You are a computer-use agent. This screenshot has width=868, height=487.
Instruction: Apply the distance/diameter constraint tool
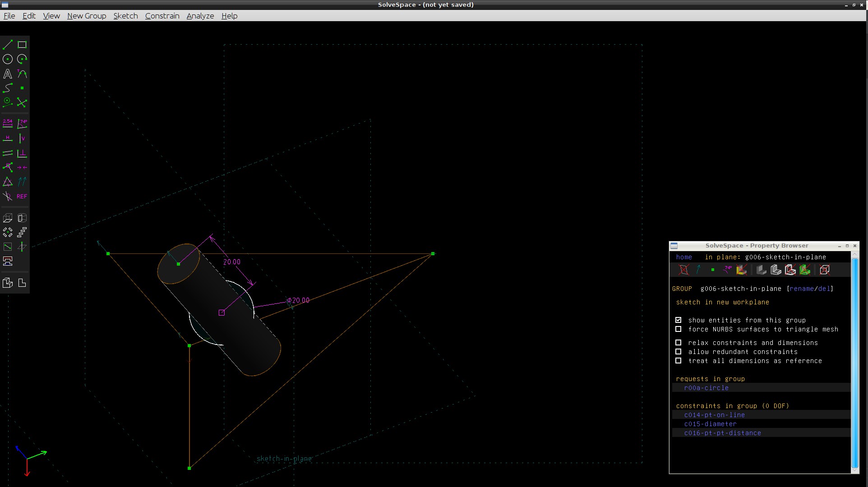tap(8, 123)
